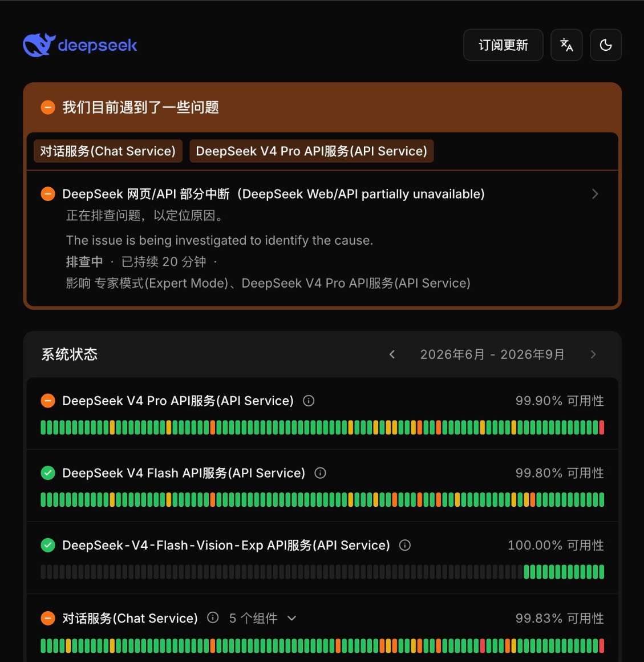Click the DeepSeek V4 Flash API服务 component name

pyautogui.click(x=184, y=473)
